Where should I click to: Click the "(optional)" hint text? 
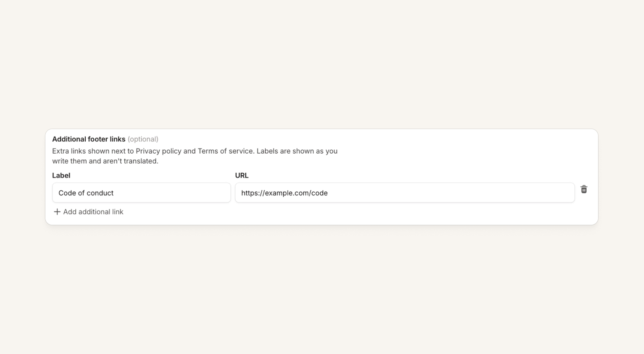coord(143,139)
